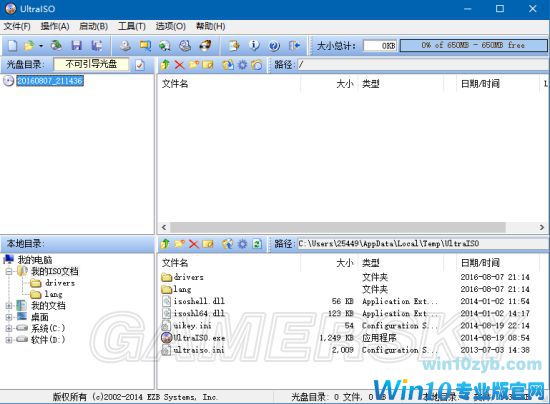Click the Convert image format icon
Viewport: 550px width, 404px height.
pos(165,46)
